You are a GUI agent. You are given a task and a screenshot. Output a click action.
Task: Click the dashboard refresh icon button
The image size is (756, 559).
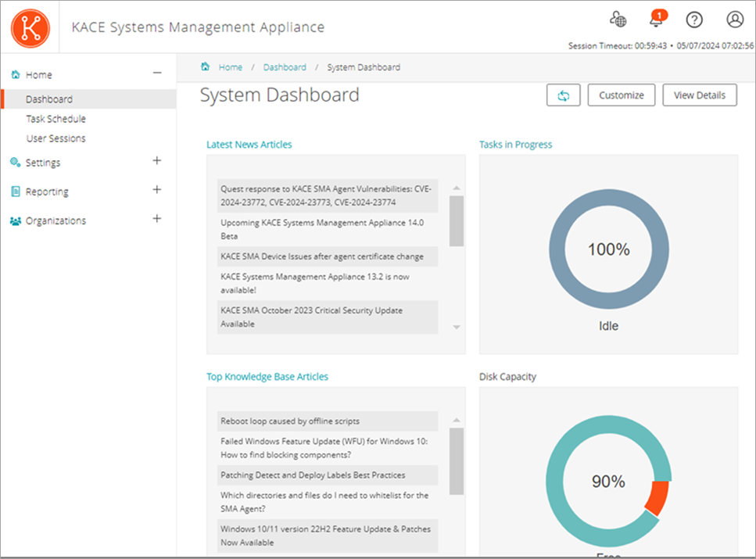tap(563, 95)
